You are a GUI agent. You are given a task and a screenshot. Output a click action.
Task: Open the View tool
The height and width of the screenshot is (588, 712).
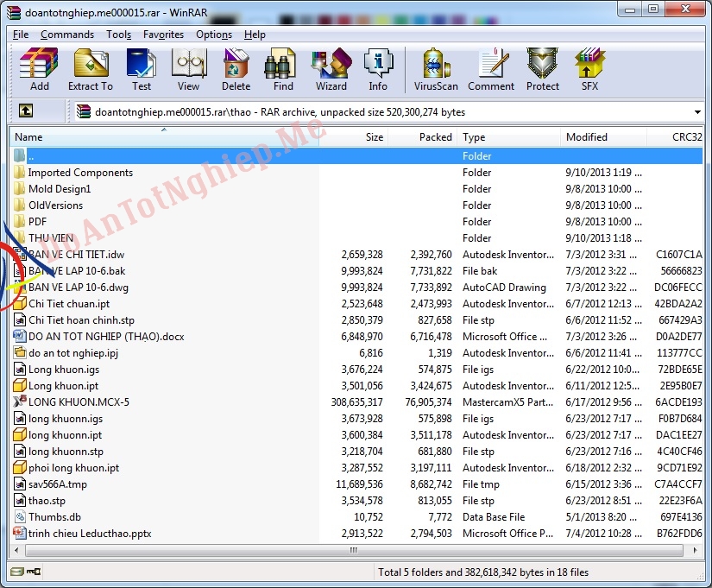(x=188, y=69)
